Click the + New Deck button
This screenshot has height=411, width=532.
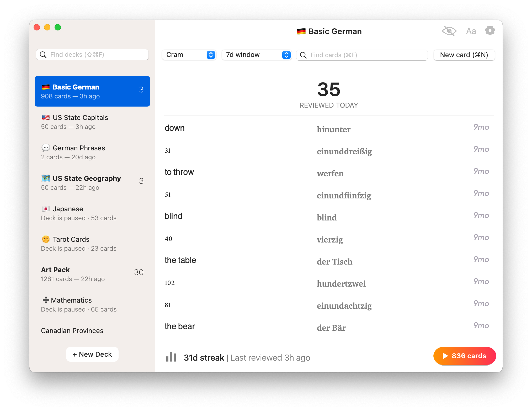[x=92, y=354]
